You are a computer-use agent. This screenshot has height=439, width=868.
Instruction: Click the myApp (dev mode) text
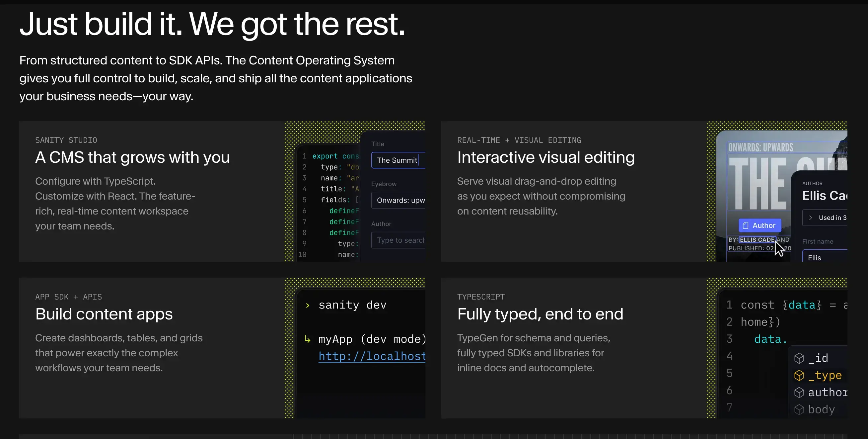tap(372, 339)
